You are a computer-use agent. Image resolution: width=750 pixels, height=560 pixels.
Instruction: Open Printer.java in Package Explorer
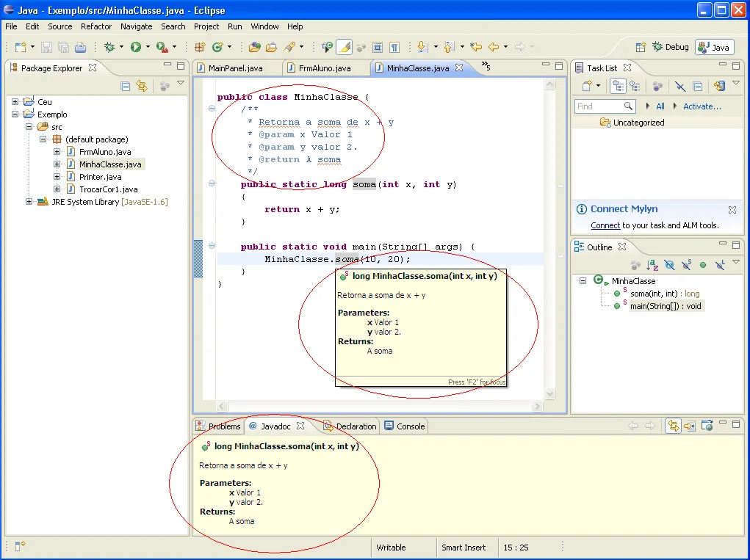(x=100, y=177)
